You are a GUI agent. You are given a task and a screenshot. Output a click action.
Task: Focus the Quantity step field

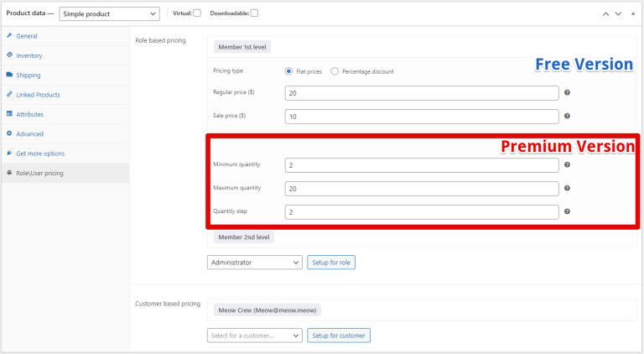pos(422,212)
